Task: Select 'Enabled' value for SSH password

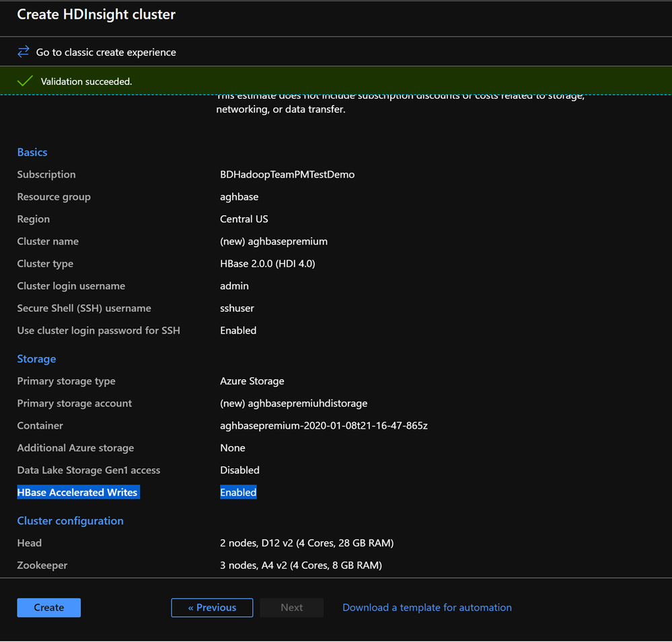Action: (238, 330)
